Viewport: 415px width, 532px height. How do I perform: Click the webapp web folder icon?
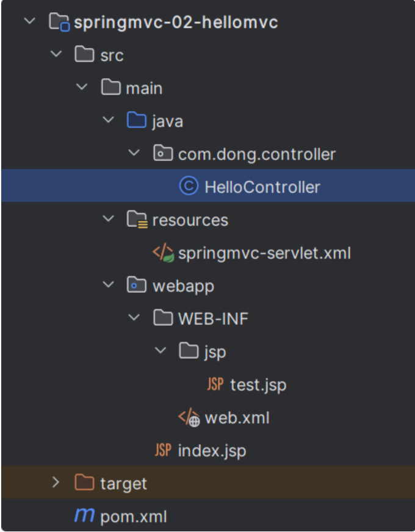click(x=136, y=286)
